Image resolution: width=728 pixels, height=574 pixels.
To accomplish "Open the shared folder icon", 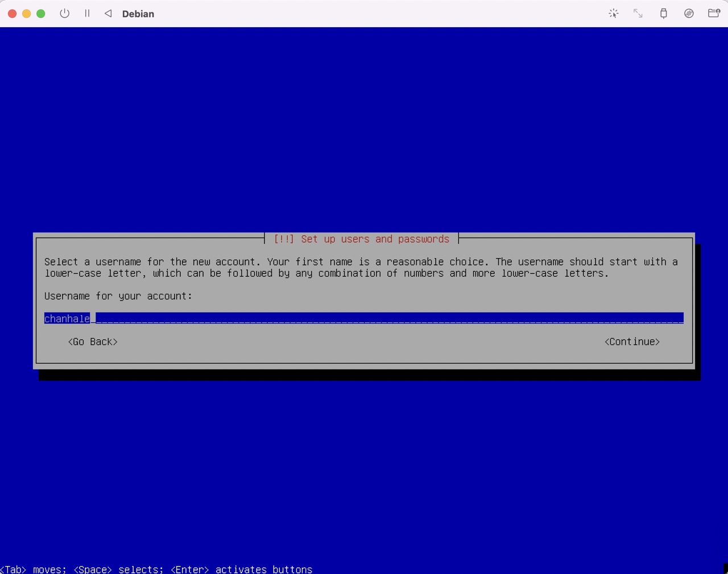I will (x=714, y=13).
